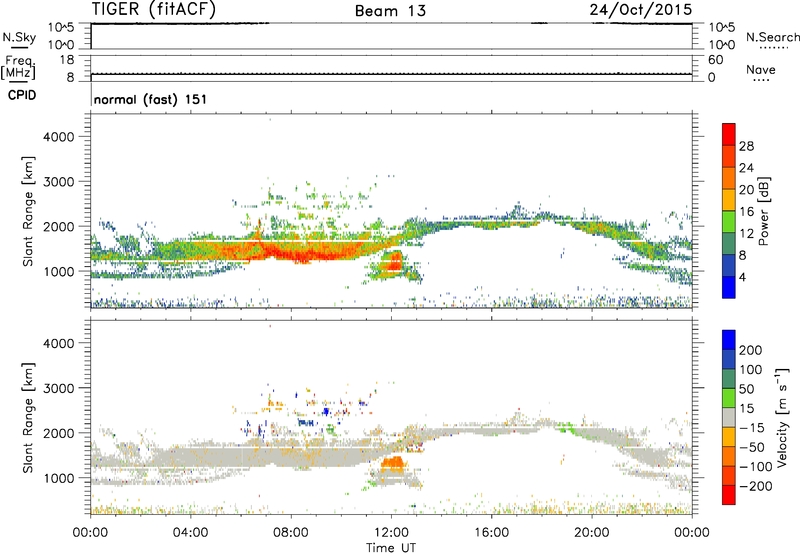Click the Nave legend label

click(x=761, y=69)
